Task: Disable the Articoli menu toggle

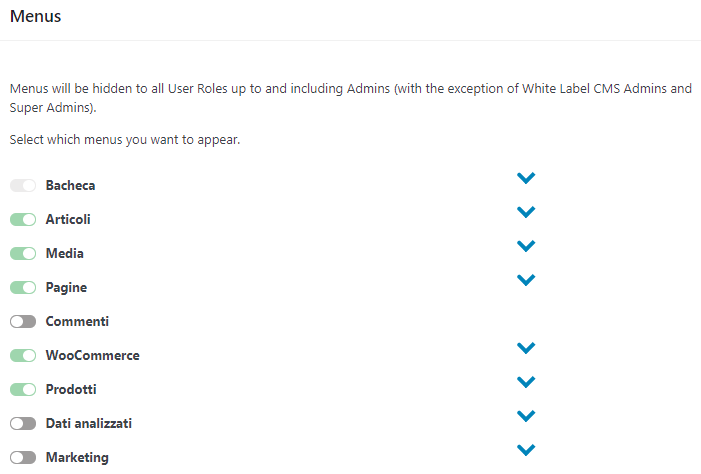Action: pyautogui.click(x=23, y=220)
